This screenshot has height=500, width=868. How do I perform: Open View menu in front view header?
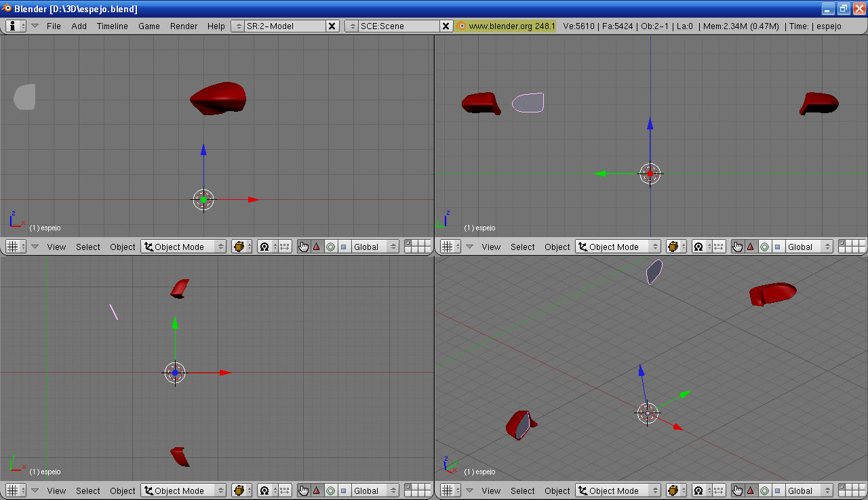pyautogui.click(x=56, y=247)
